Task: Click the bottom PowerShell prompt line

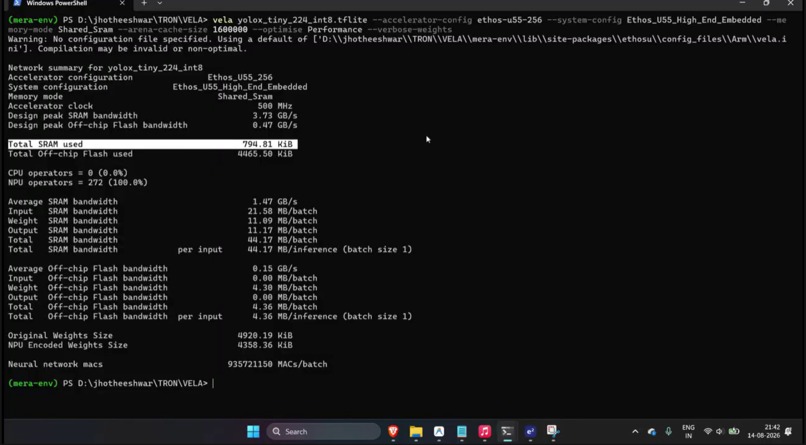Action: [x=111, y=383]
